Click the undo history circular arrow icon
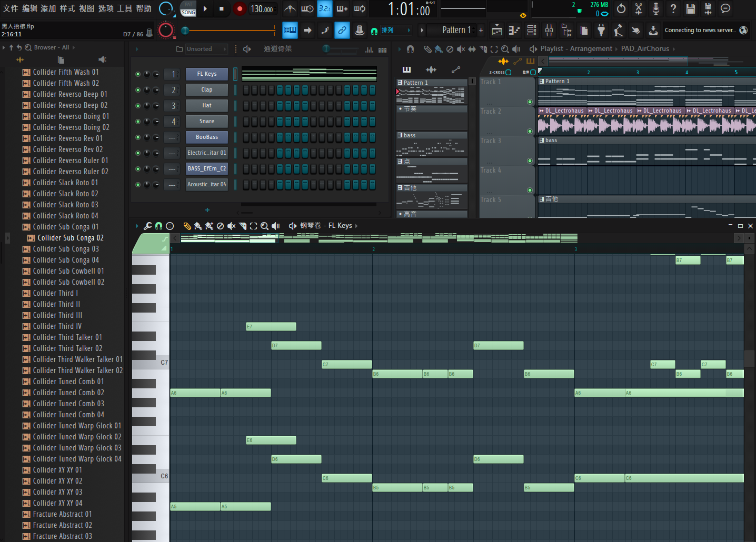The width and height of the screenshot is (756, 542). [x=621, y=8]
